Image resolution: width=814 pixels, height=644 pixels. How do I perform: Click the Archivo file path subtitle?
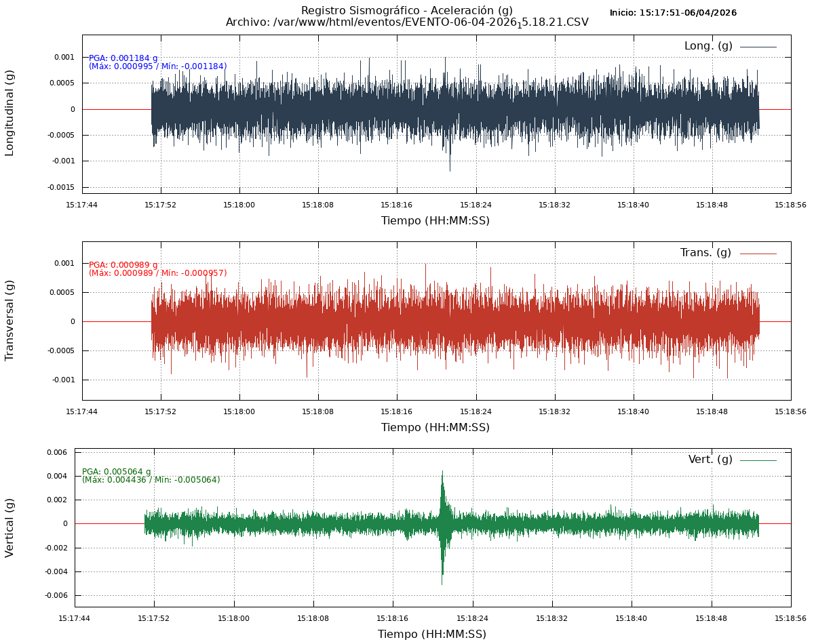pyautogui.click(x=407, y=22)
